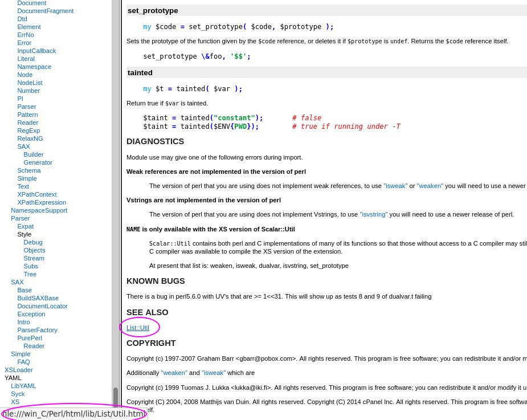This screenshot has height=420, width=527.
Task: Click the KNOWN BUGS heading
Action: [x=156, y=281]
